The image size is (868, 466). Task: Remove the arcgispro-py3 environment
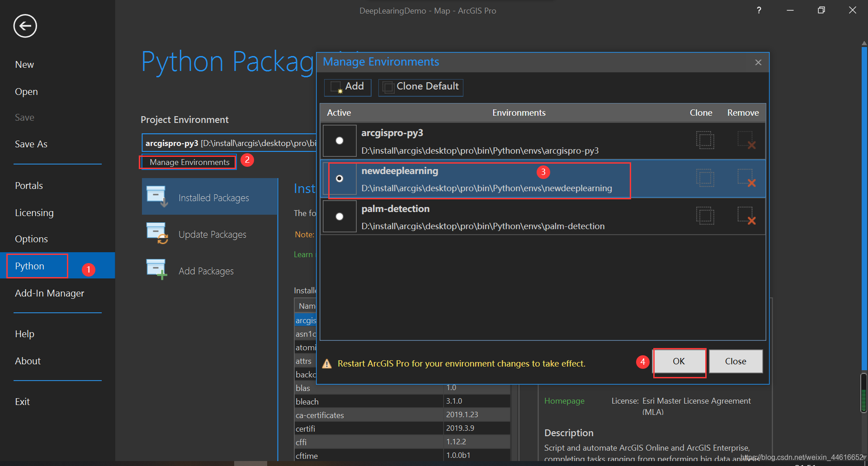point(746,140)
